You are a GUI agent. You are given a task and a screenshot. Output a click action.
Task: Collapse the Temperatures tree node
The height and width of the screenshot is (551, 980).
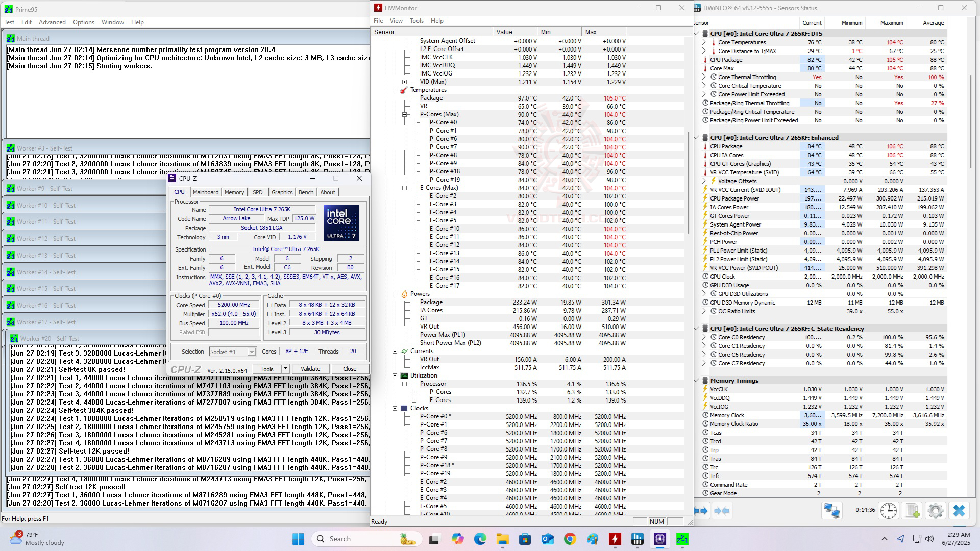395,90
